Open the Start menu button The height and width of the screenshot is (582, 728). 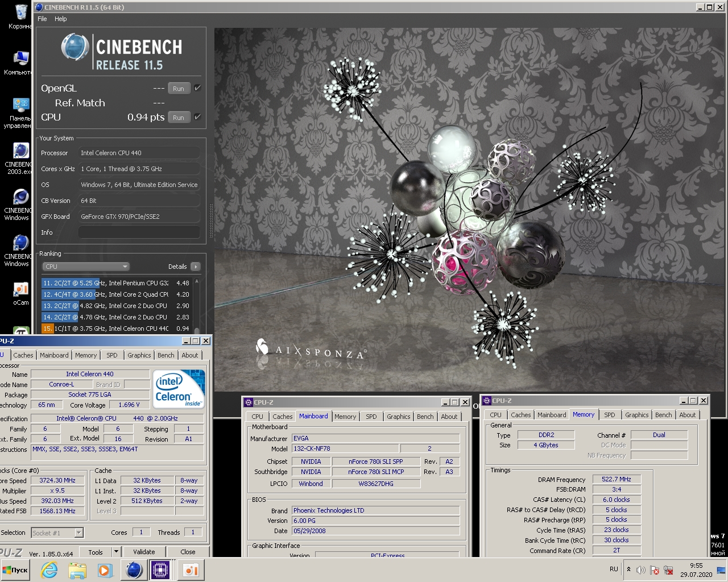tap(15, 569)
